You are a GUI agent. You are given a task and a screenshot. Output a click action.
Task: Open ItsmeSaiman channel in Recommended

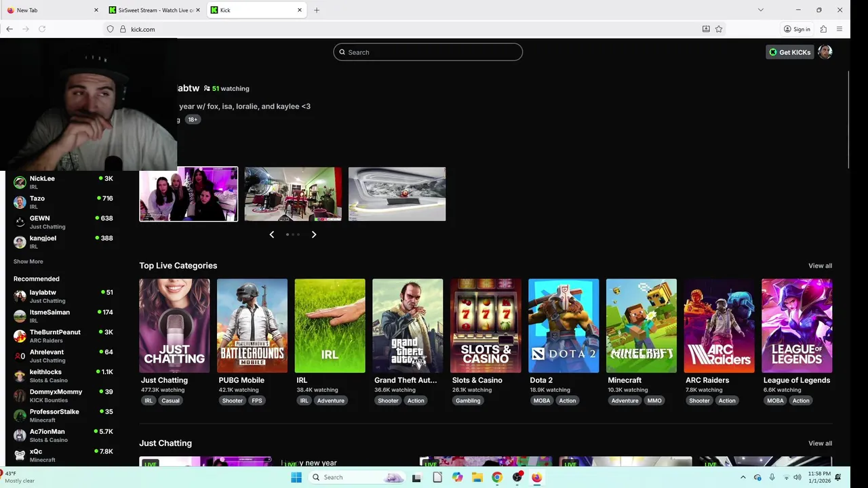pyautogui.click(x=63, y=316)
